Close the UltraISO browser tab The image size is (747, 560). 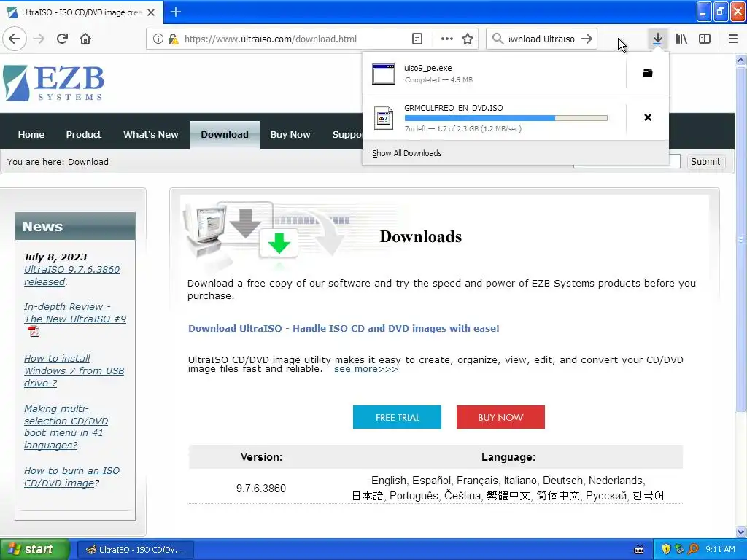point(151,12)
